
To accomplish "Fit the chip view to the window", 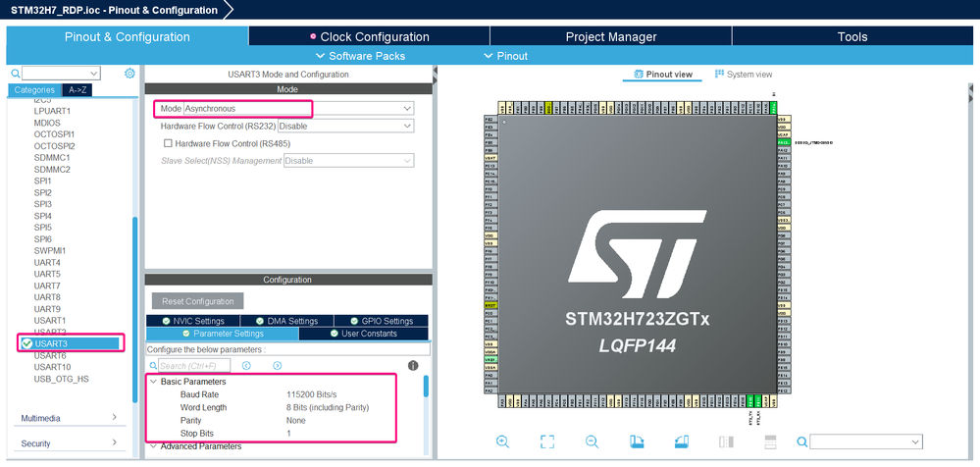I will click(x=546, y=442).
